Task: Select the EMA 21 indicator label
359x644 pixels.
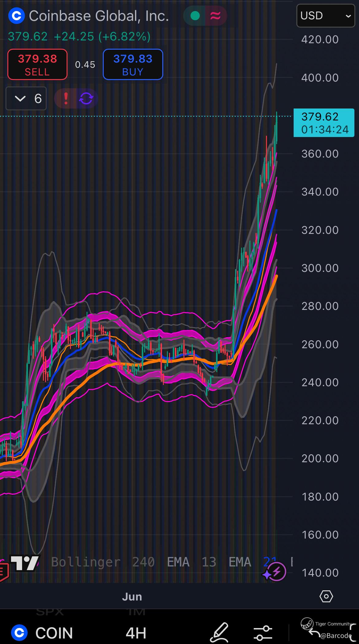Action: pyautogui.click(x=253, y=562)
